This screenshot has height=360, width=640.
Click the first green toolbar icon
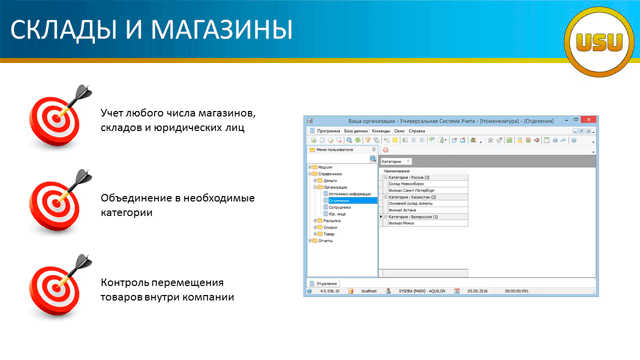point(313,140)
